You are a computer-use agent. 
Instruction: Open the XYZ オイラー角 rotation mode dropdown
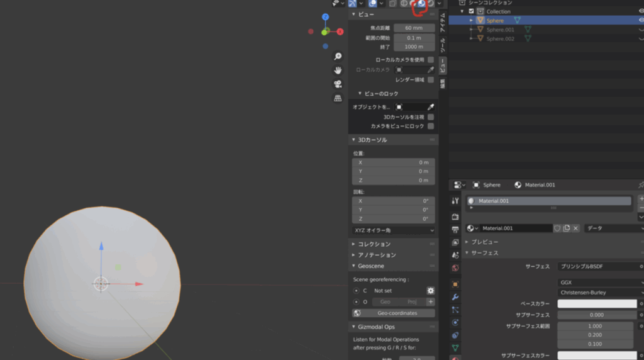pyautogui.click(x=394, y=230)
